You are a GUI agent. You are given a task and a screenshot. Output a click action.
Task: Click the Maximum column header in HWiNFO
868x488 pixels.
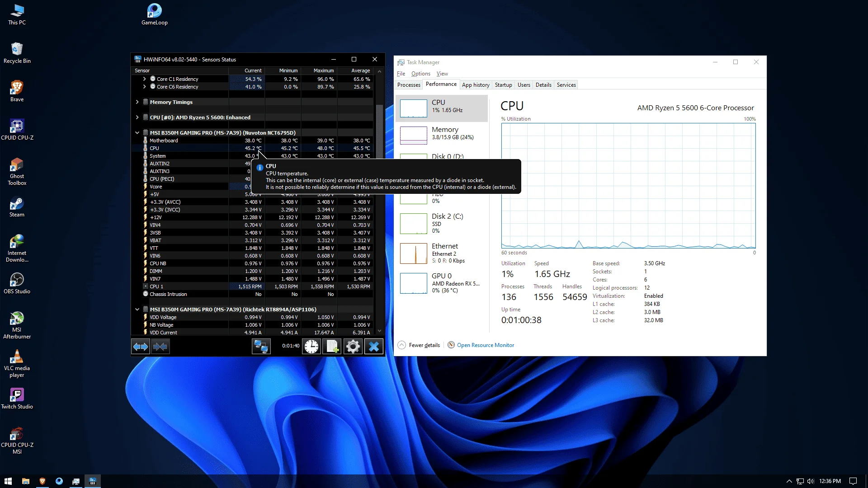coord(319,70)
